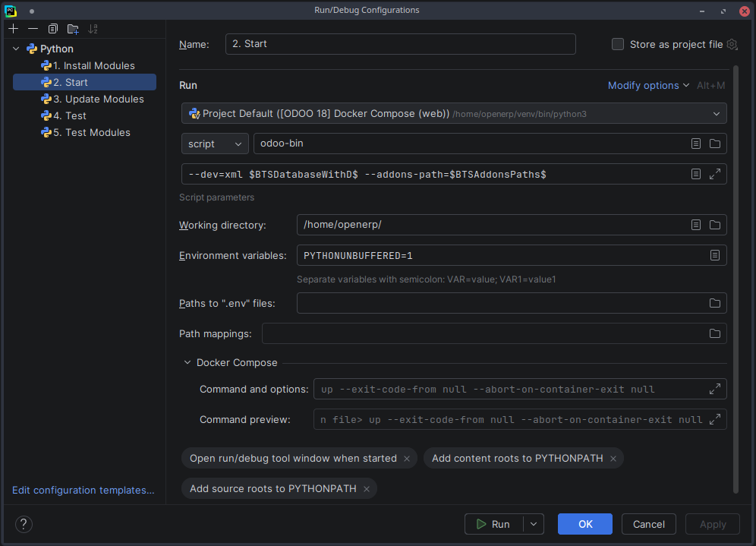Click the Run button
Screen dimensions: 756x546
[x=493, y=524]
